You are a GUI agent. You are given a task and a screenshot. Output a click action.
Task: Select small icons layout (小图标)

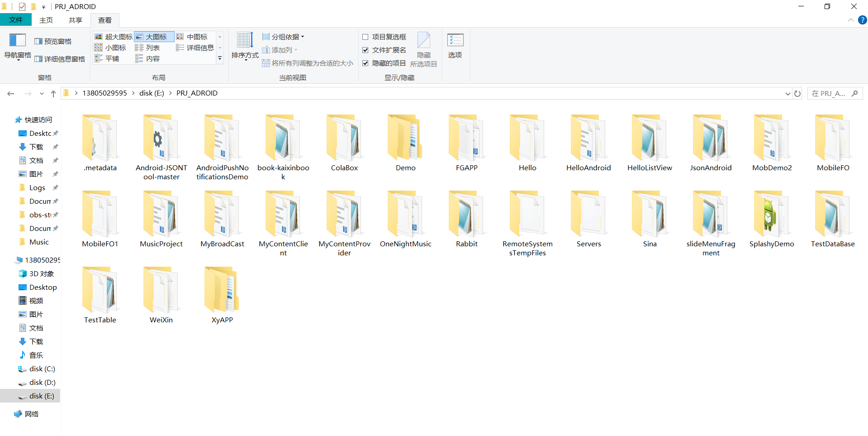(110, 48)
